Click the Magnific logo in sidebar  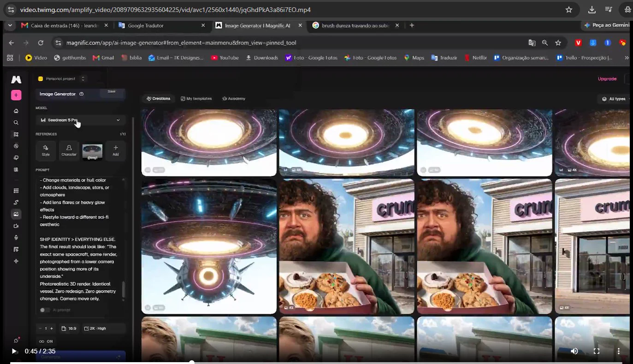pyautogui.click(x=16, y=80)
